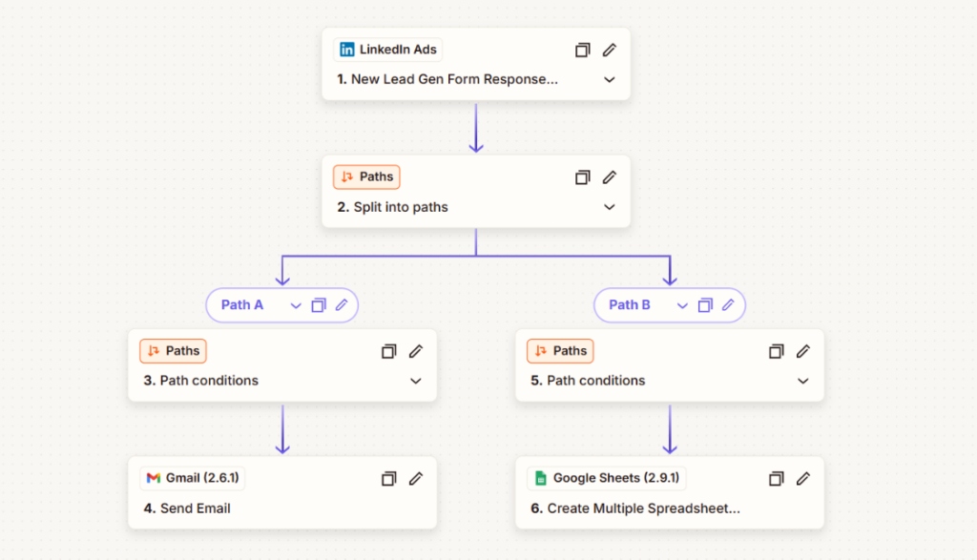Click the pencil icon on Path A label
Viewport: 977px width, 560px height.
tap(342, 305)
